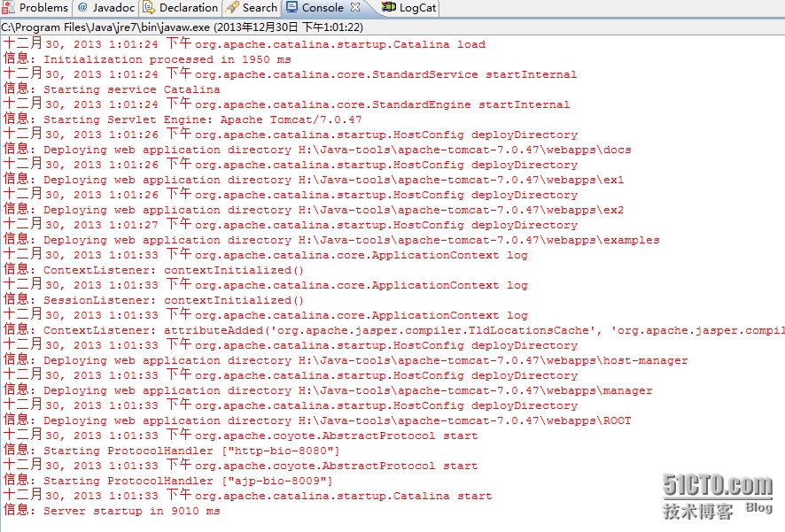Screen dimensions: 785x532
Task: Open the LogCat tab
Action: [x=409, y=7]
